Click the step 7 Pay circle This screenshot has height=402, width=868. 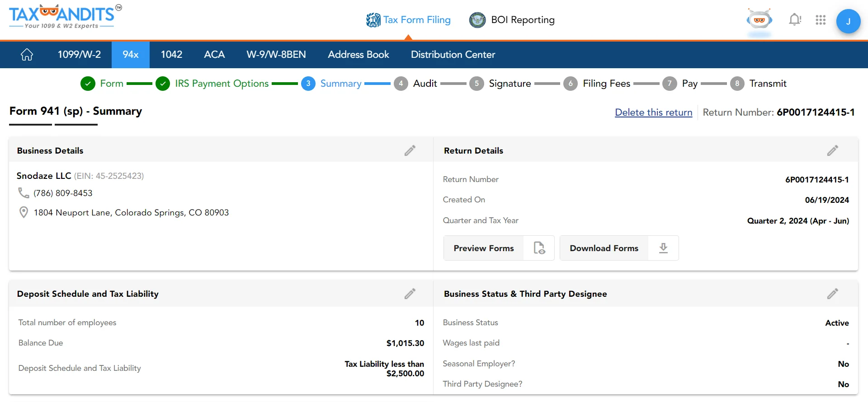click(x=670, y=84)
